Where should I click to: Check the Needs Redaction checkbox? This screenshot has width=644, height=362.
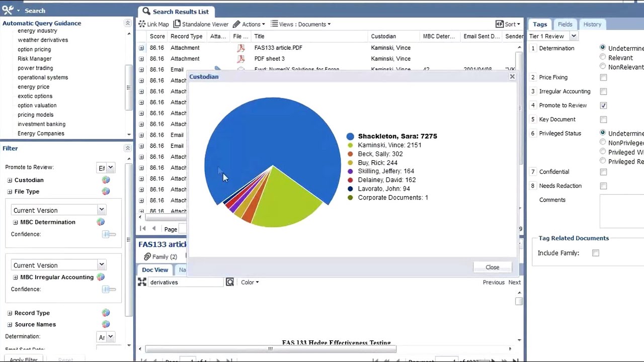(603, 186)
